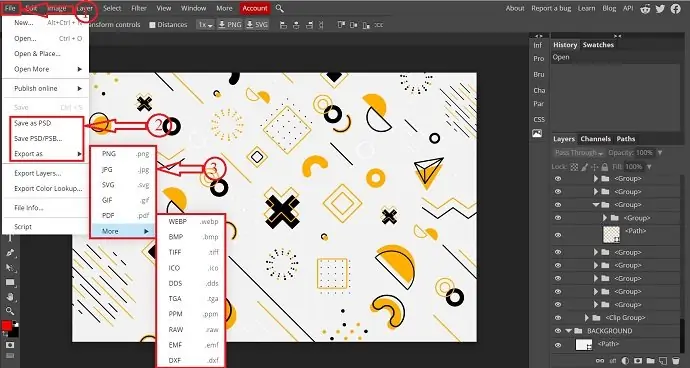
Task: Lock transparent pixels checkerboard icon
Action: click(x=574, y=167)
